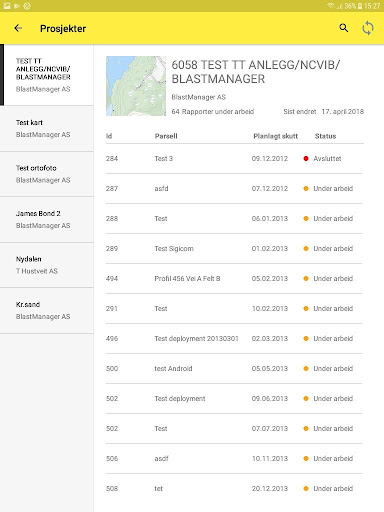Click the Planlagt skutt column header
Screen dimensions: 384x512
coord(275,136)
